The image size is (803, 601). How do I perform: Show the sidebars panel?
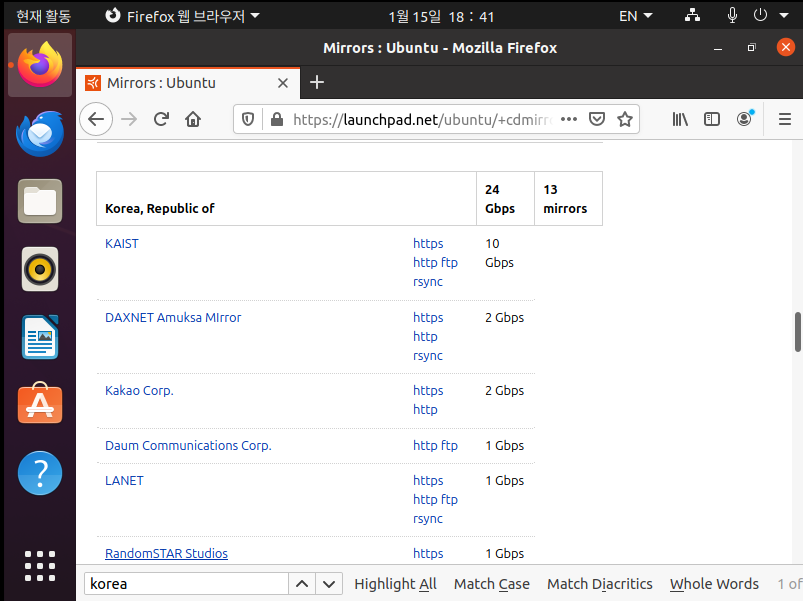[712, 119]
